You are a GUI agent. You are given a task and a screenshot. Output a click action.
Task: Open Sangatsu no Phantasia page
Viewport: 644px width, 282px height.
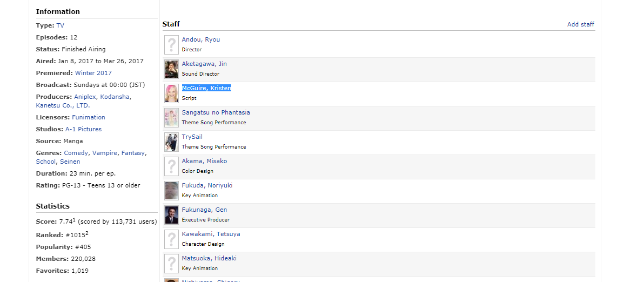click(x=216, y=112)
